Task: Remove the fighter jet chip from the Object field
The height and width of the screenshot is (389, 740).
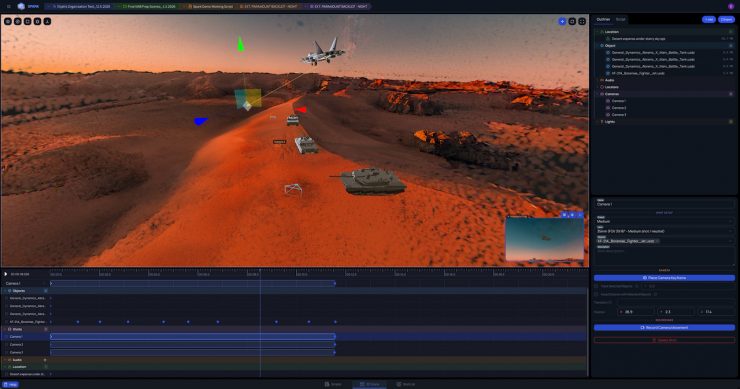Action: [657, 241]
